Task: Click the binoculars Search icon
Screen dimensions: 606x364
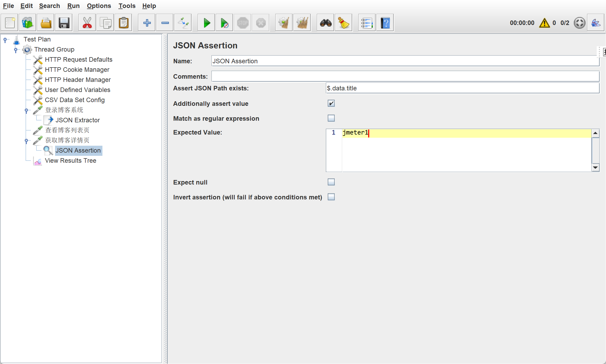Action: click(326, 23)
